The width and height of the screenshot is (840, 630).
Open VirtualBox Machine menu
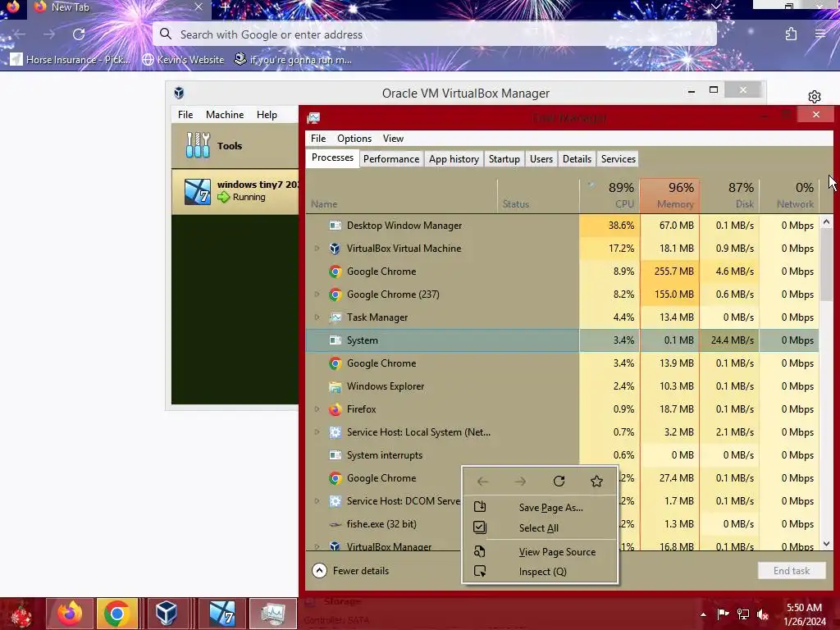pyautogui.click(x=225, y=115)
